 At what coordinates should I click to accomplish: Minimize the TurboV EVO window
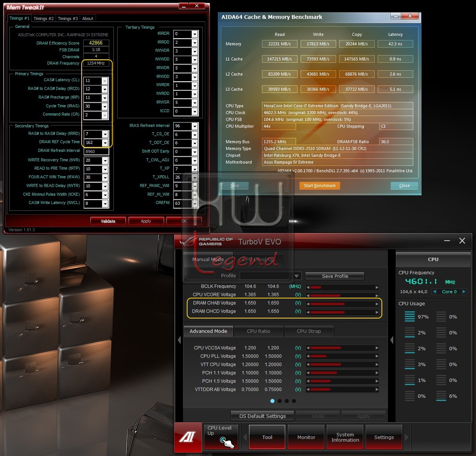(x=447, y=241)
